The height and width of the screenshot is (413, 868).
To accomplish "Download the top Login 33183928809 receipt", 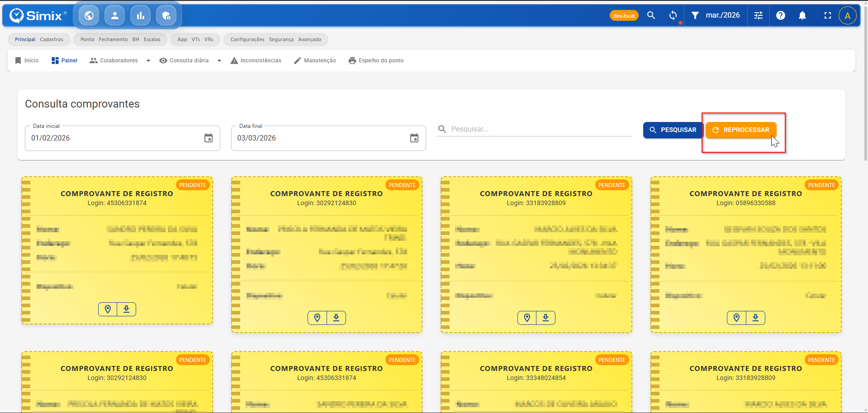I will coord(546,318).
